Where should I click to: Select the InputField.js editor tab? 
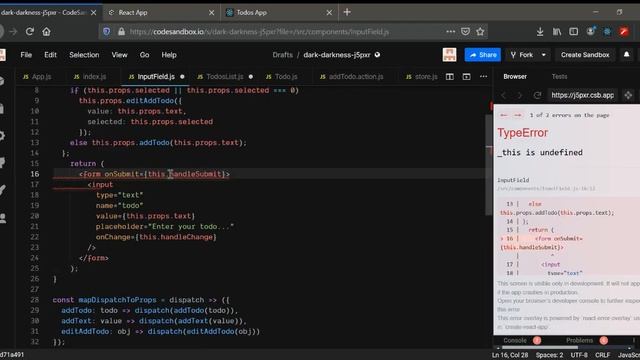156,76
